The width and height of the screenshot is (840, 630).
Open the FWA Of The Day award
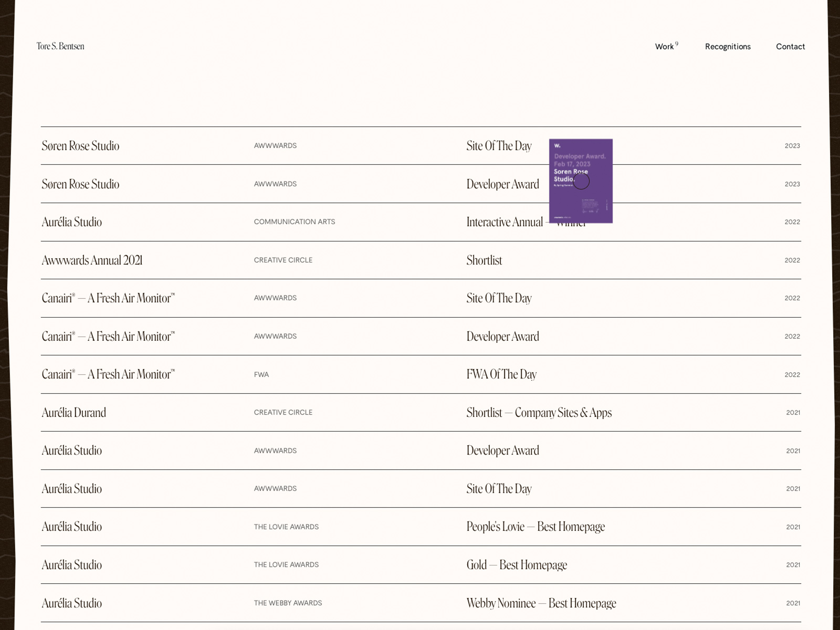click(501, 374)
